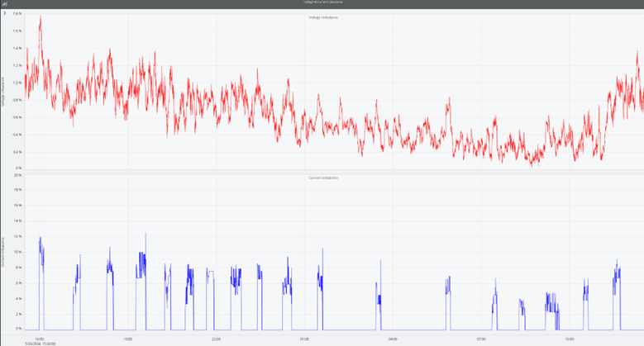Click the 10 % current axis label
Screen dimensions: 644x346
17,252
